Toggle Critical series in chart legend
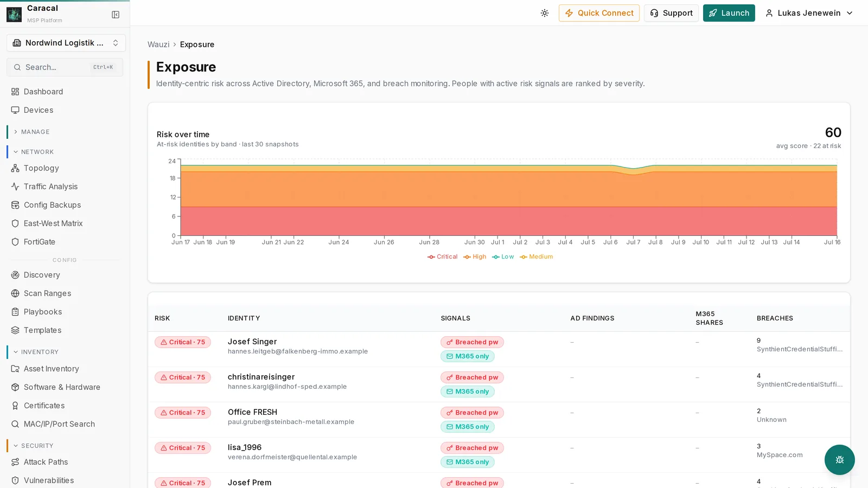This screenshot has width=868, height=488. click(x=442, y=257)
